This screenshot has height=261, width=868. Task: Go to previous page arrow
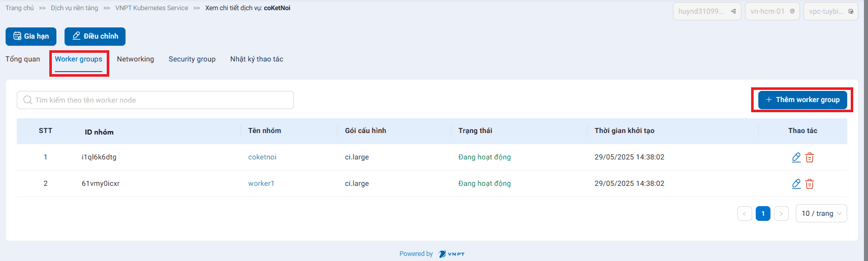(x=745, y=214)
